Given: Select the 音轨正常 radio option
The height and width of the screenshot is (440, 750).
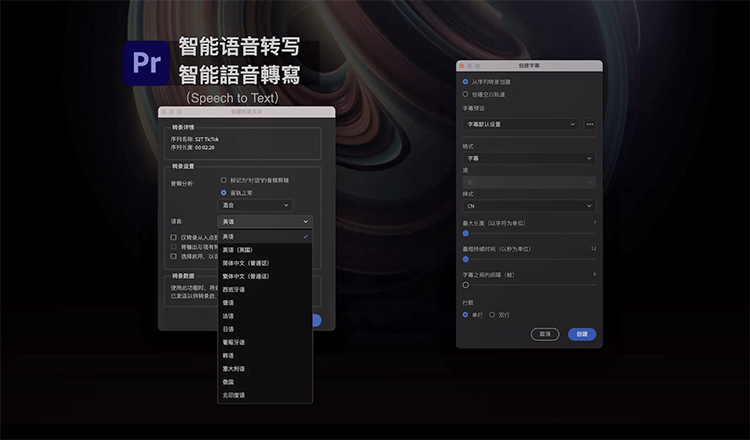Looking at the screenshot, I should [x=223, y=193].
